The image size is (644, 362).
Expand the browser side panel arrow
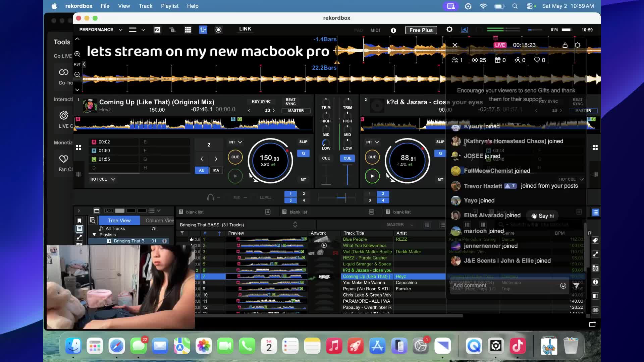pyautogui.click(x=79, y=211)
